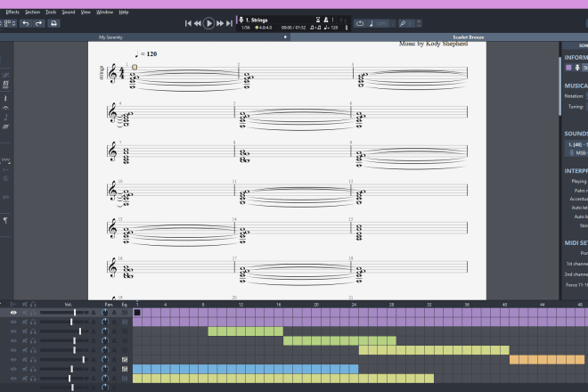Toggle the paragraph mark tool
Image resolution: width=588 pixels, height=392 pixels.
tap(5, 220)
